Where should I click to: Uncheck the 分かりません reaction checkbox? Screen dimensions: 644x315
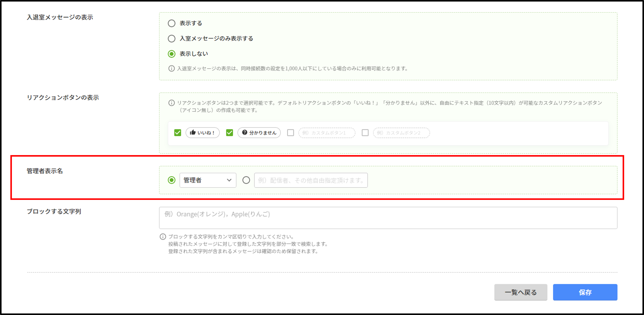click(230, 133)
